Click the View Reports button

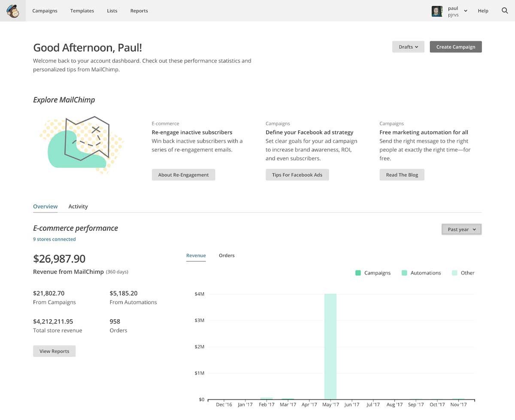click(x=54, y=351)
